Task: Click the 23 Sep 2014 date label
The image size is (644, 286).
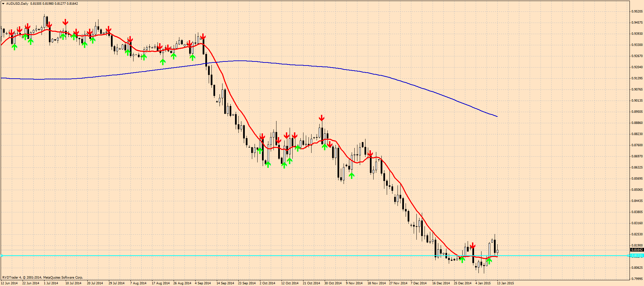Action: pyautogui.click(x=247, y=283)
